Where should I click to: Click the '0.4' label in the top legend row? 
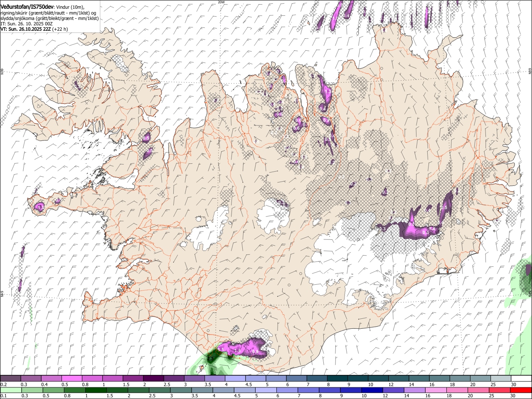coord(44,384)
